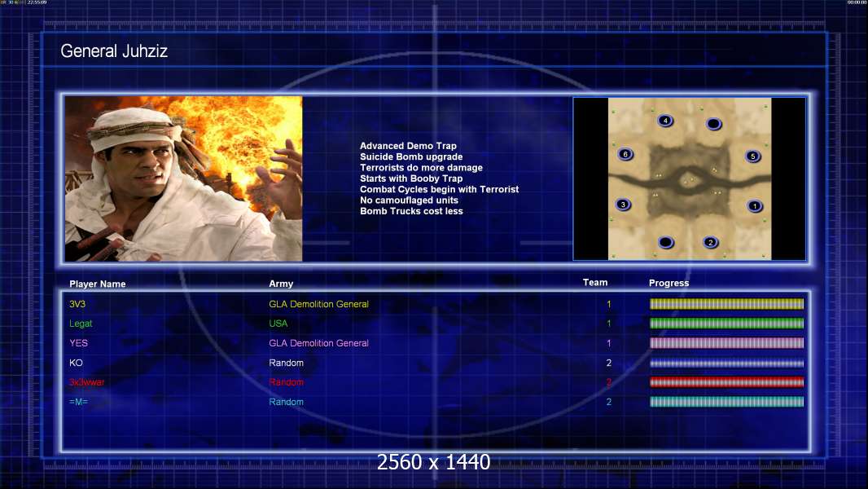Click the General Juhziz title text
This screenshot has height=489, width=868.
click(114, 51)
